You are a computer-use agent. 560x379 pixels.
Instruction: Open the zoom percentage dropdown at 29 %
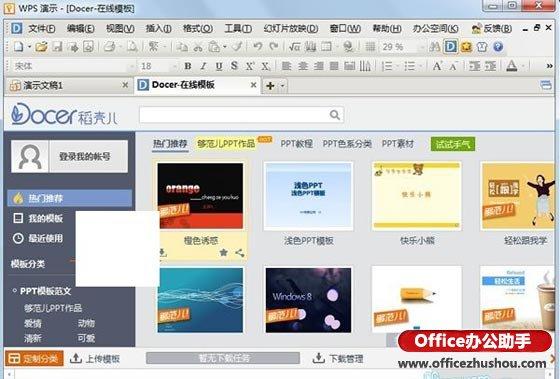coord(422,47)
